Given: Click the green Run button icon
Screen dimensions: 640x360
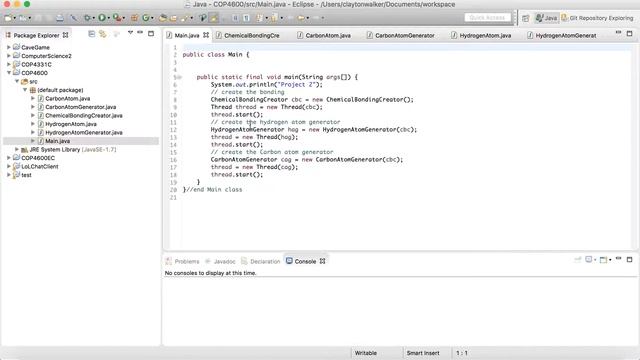Looking at the screenshot, I should click(102, 18).
